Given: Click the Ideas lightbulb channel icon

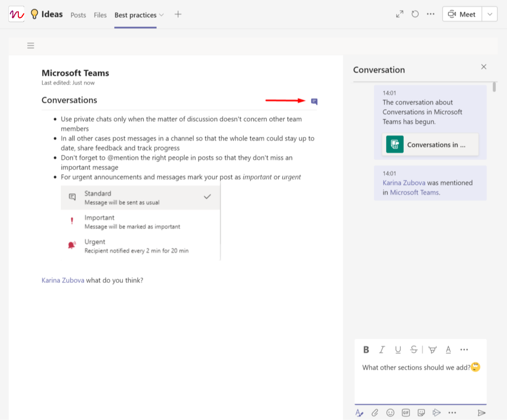Looking at the screenshot, I should [x=34, y=14].
